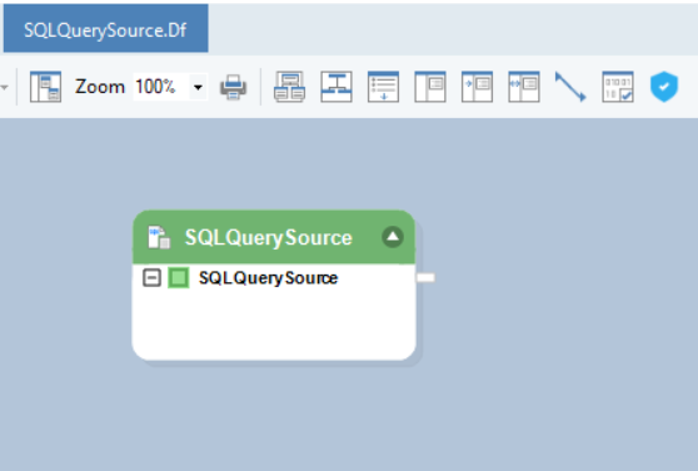Select the SQLQuerySource tree item label

(268, 278)
